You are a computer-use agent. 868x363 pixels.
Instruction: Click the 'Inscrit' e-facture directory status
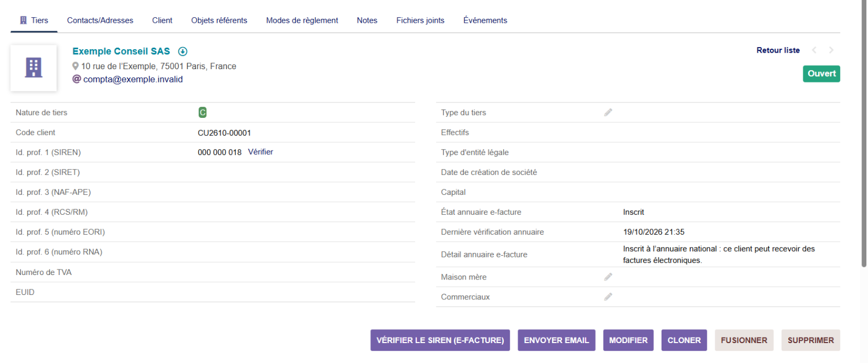(634, 212)
